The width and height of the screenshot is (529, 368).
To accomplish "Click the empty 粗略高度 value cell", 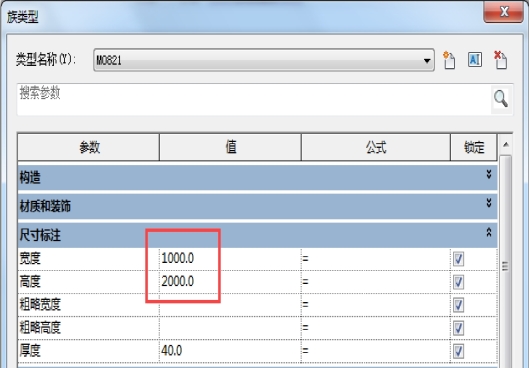I will pyautogui.click(x=230, y=328).
